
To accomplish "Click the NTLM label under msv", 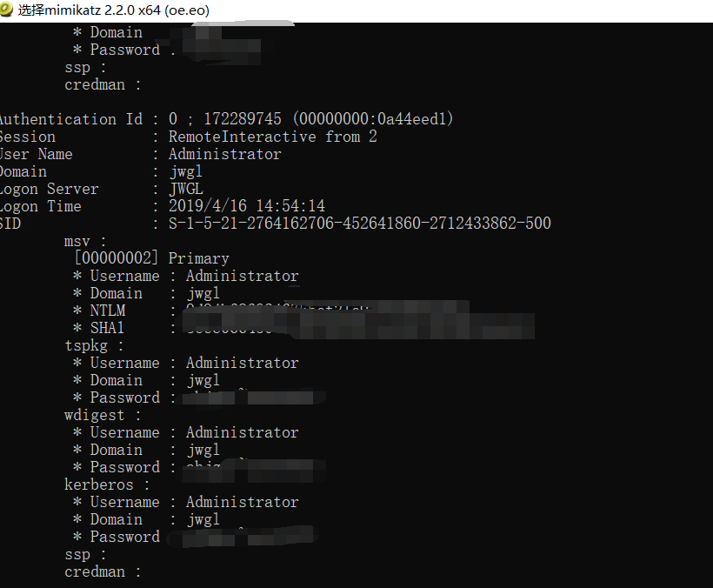I will [x=108, y=311].
